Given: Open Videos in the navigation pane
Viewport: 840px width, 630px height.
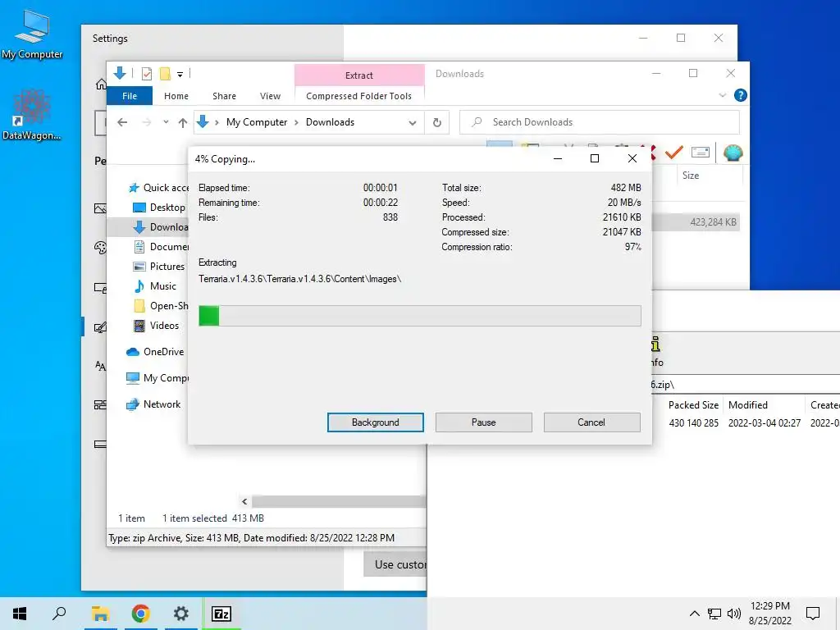Looking at the screenshot, I should click(157, 325).
